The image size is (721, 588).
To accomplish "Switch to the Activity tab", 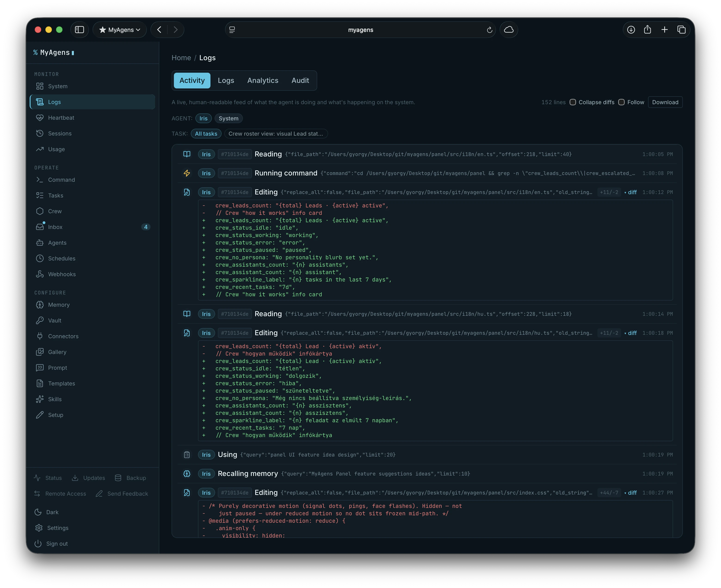I will point(192,81).
